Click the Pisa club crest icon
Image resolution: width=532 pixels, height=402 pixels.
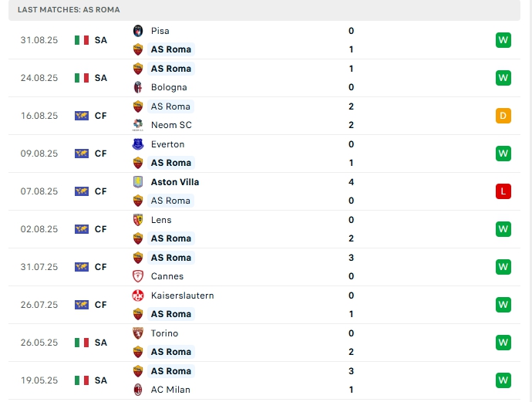(x=138, y=31)
